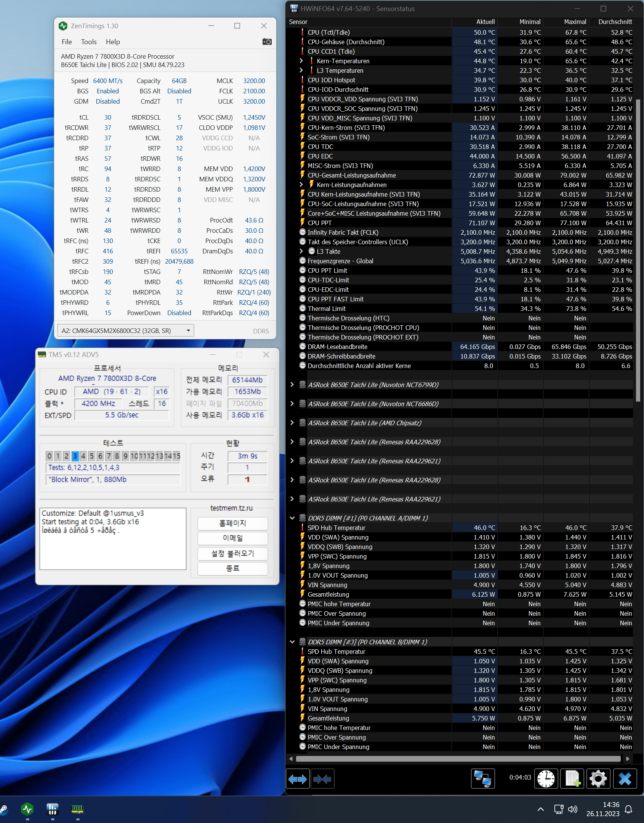Click HWiNFO scrollbar right arrow

pyautogui.click(x=628, y=759)
